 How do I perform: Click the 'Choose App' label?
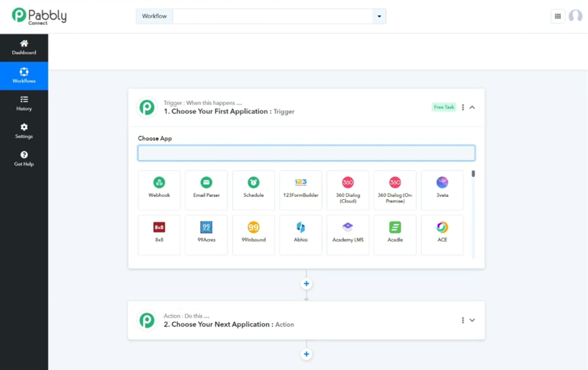point(155,138)
